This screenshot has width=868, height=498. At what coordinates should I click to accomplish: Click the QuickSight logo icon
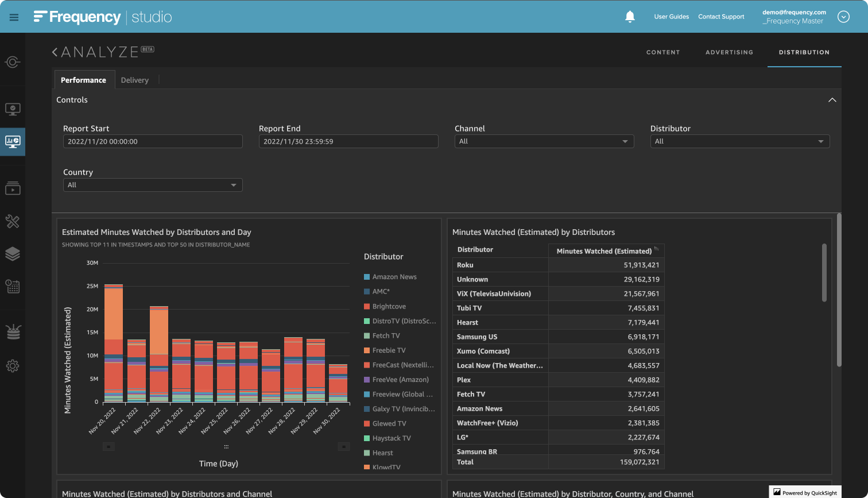pyautogui.click(x=777, y=492)
